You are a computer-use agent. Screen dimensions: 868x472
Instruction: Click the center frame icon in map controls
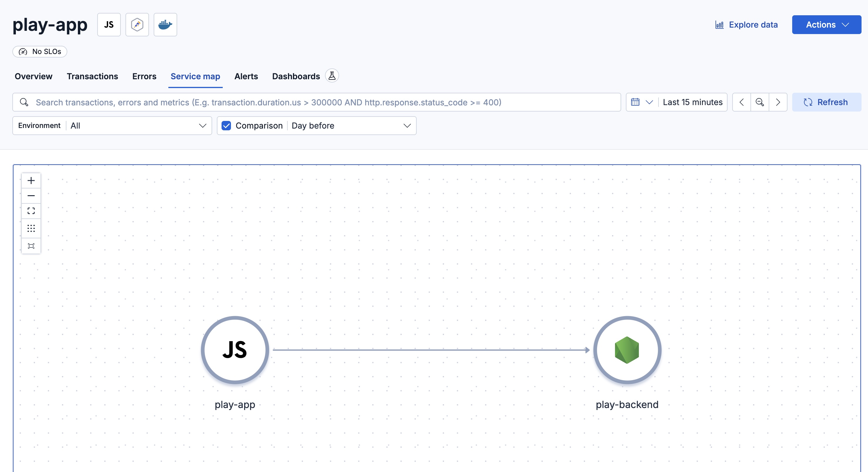(31, 246)
